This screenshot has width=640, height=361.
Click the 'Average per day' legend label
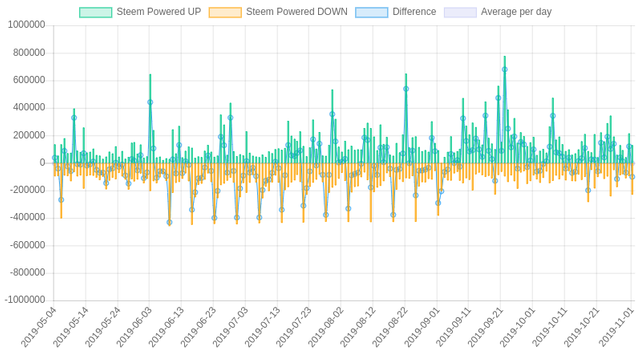point(516,12)
